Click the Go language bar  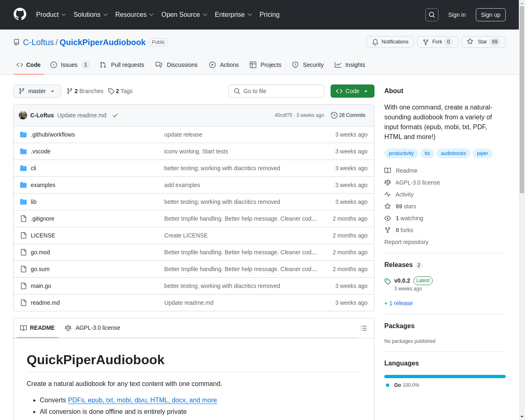[x=445, y=377]
